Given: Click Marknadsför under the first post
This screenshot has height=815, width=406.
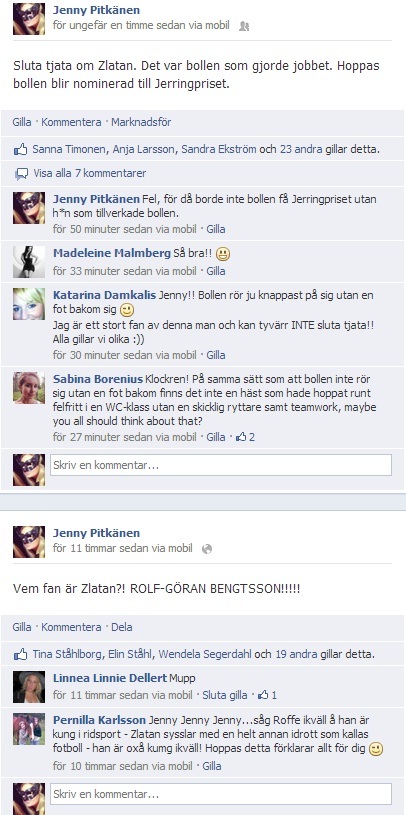Looking at the screenshot, I should pos(141,122).
